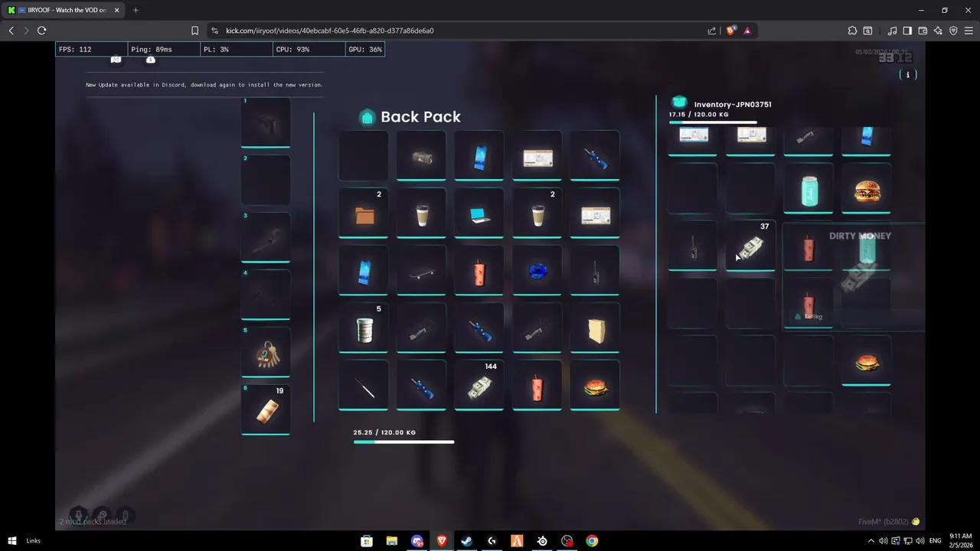Viewport: 980px width, 551px height.
Task: Bookmark this page using the bookmark icon
Action: (194, 31)
